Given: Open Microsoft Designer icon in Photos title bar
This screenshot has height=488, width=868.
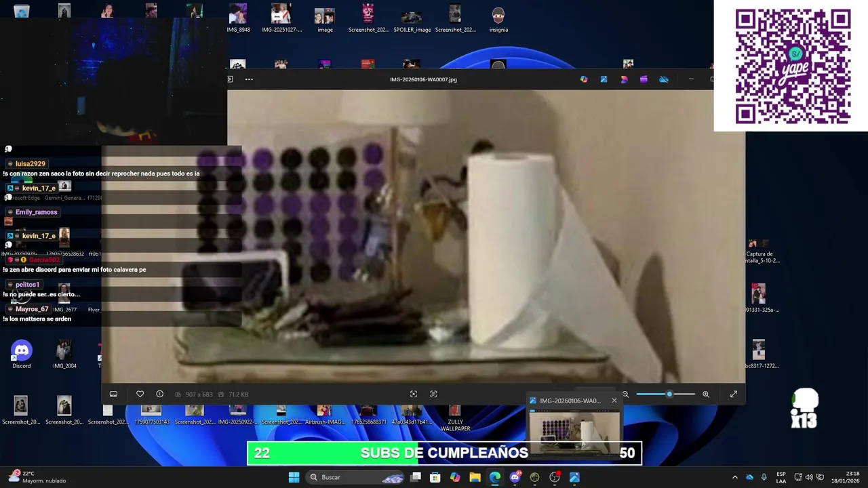Looking at the screenshot, I should (x=624, y=79).
